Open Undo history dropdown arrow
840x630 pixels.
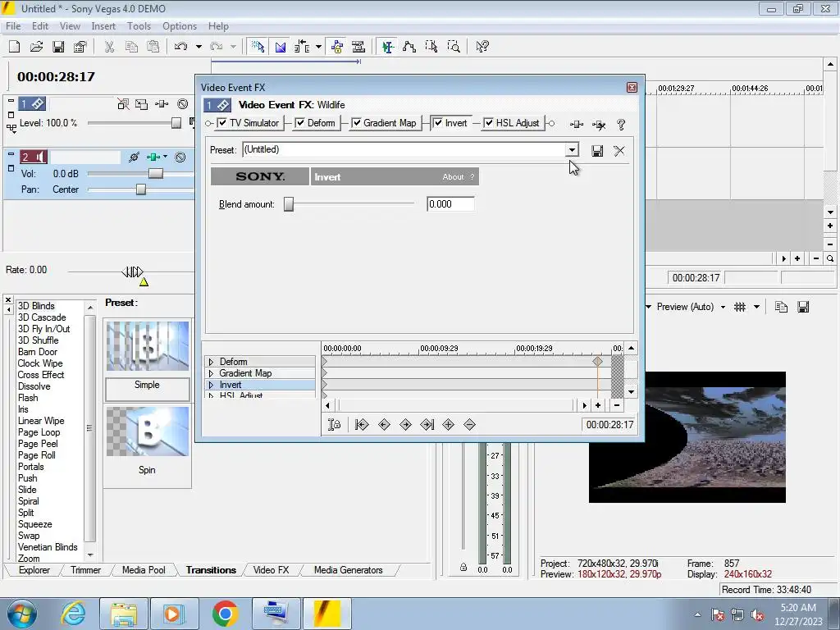(x=199, y=47)
